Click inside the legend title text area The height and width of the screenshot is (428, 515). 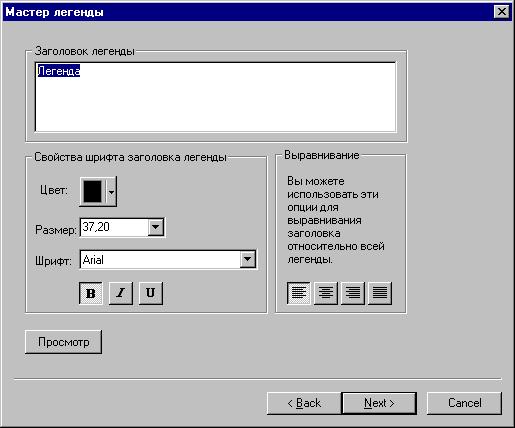click(x=215, y=97)
